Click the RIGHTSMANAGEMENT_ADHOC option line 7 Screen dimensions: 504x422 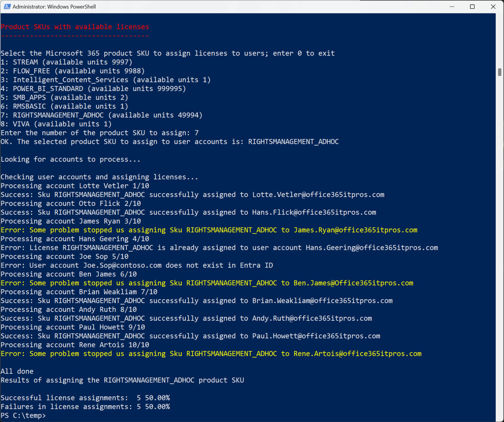click(x=102, y=115)
